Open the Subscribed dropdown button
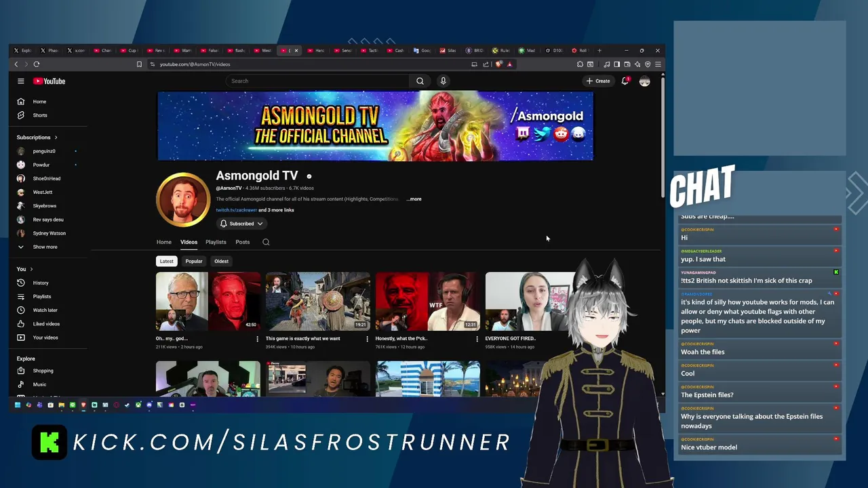Screen dimensions: 868x488 241,224
